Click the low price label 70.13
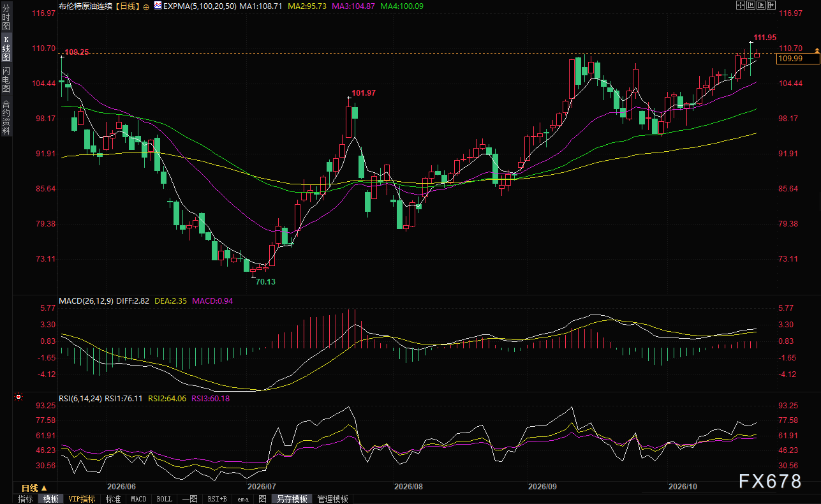This screenshot has height=504, width=821. tap(266, 281)
